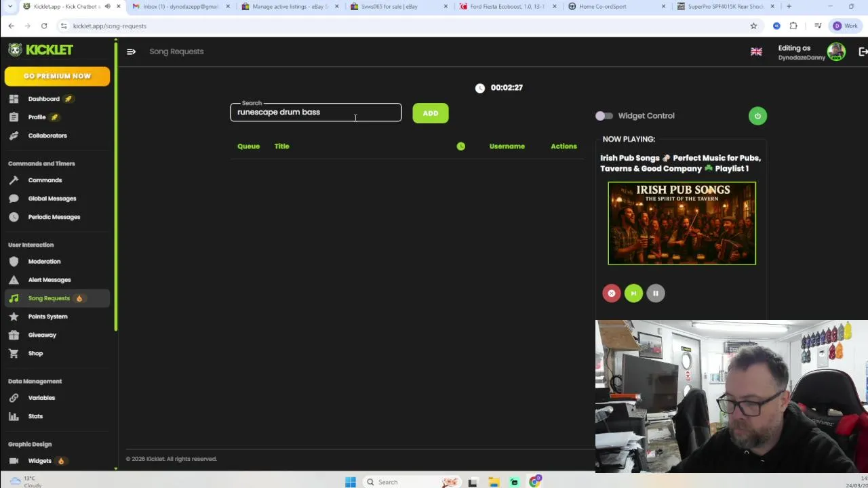Click the Title column header
The image size is (868, 488).
[x=281, y=146]
